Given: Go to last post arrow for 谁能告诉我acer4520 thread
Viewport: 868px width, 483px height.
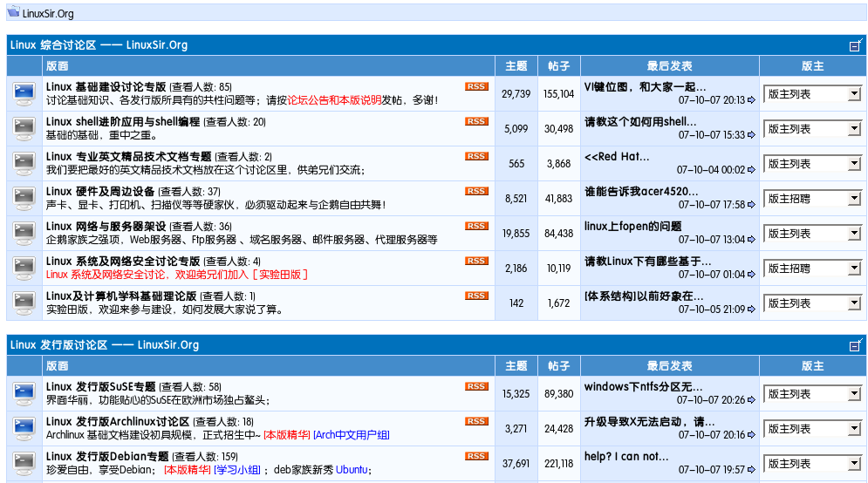Looking at the screenshot, I should coord(751,205).
